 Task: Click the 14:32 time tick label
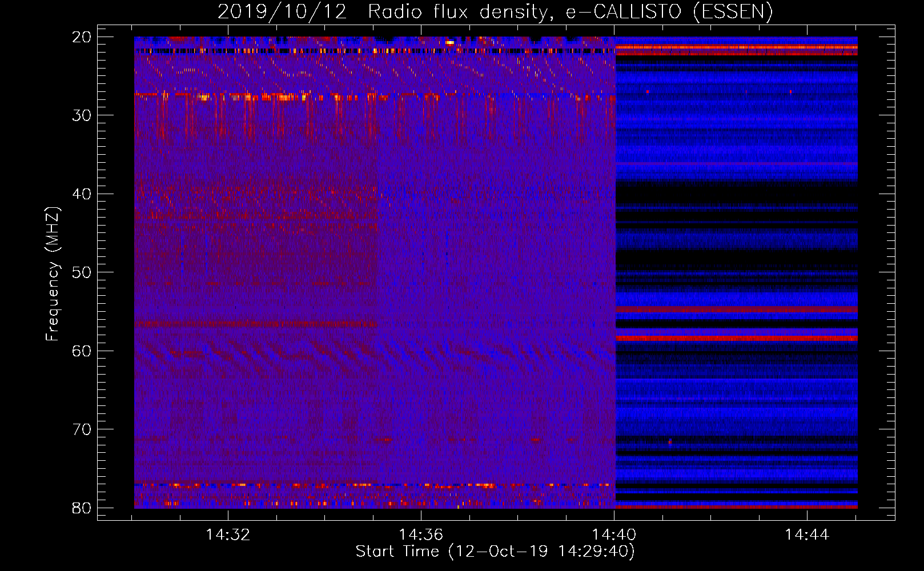click(x=228, y=535)
